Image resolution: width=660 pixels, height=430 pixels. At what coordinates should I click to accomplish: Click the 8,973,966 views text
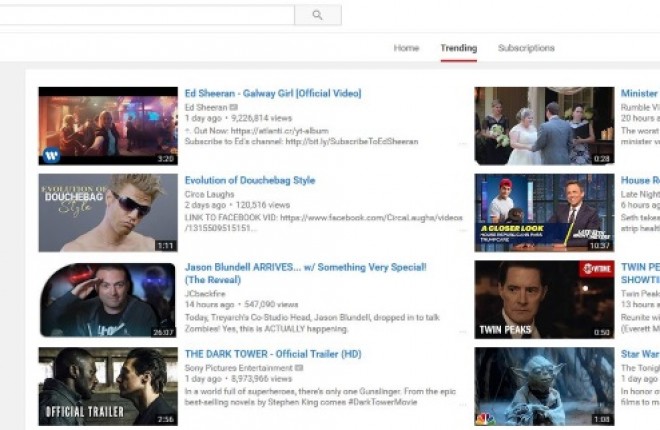tap(261, 379)
